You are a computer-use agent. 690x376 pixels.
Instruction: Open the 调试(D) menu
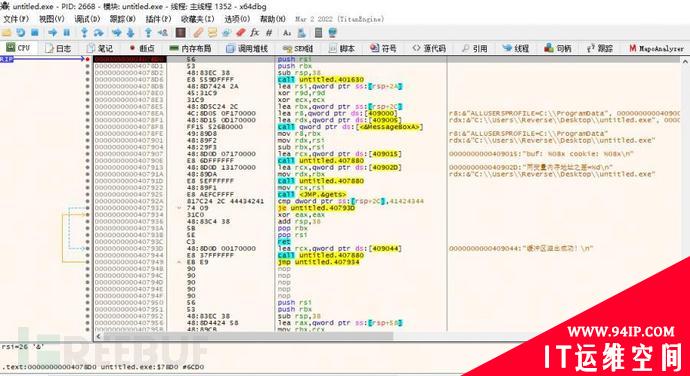click(87, 19)
